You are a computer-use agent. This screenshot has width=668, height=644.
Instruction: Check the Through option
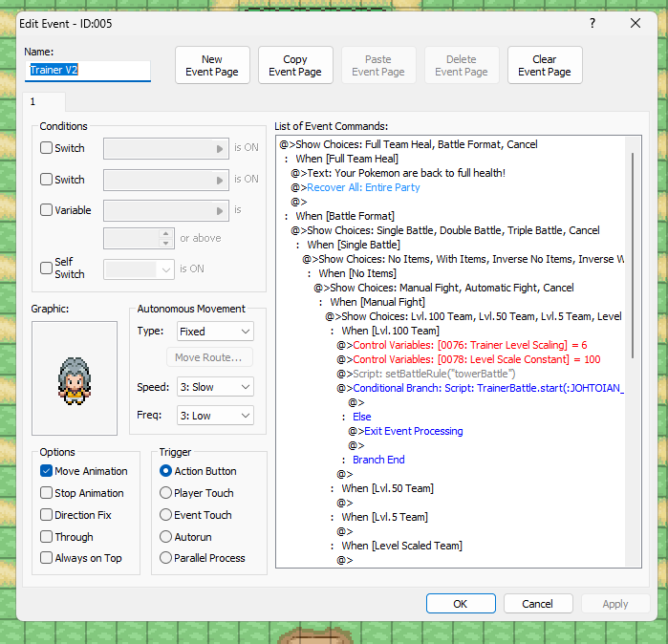point(47,537)
